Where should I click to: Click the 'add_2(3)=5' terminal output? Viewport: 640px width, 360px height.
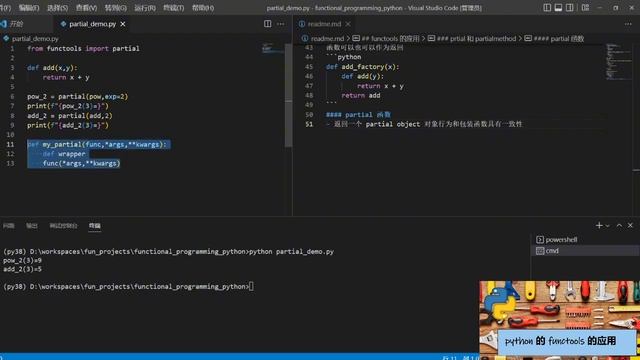22,269
